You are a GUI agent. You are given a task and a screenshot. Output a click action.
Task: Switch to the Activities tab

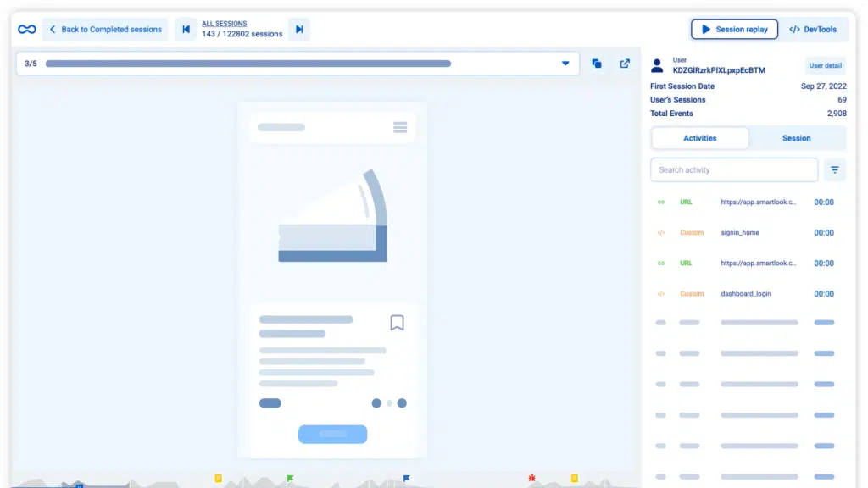click(699, 138)
